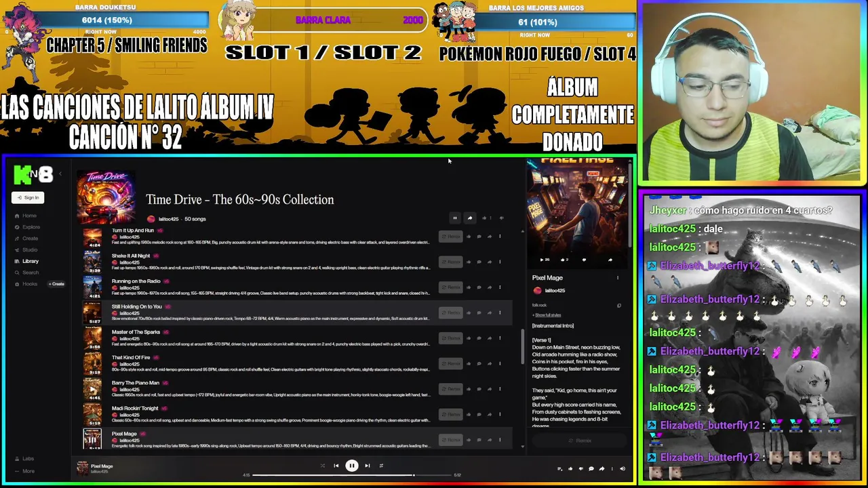
Task: Skip to previous track in player bar
Action: tap(336, 466)
